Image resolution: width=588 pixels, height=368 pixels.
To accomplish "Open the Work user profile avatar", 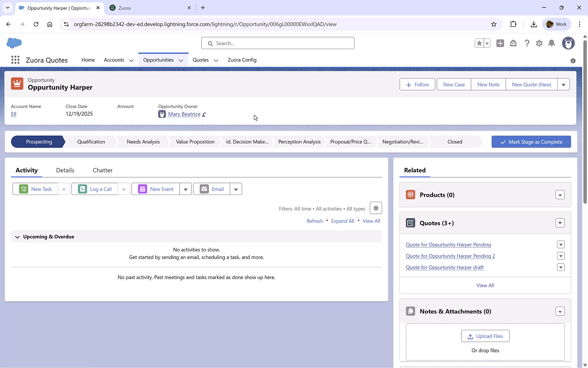I will pos(568,43).
